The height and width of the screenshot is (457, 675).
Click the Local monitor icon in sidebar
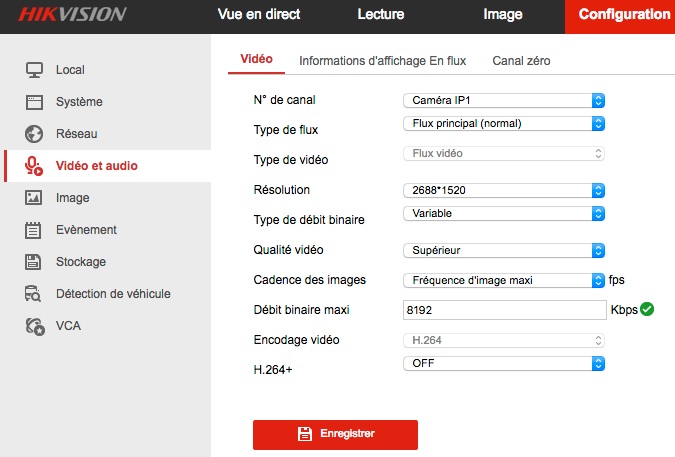coord(35,70)
